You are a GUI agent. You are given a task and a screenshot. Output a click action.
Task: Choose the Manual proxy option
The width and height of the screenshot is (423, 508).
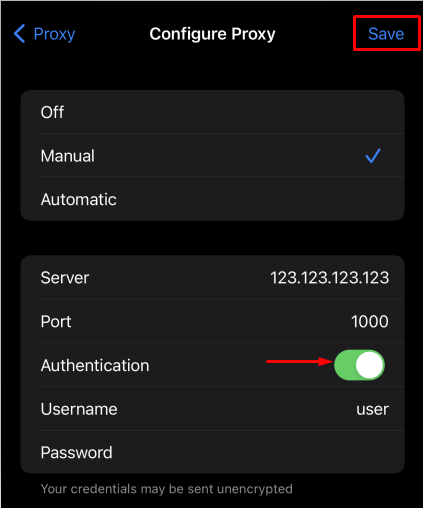click(x=212, y=156)
